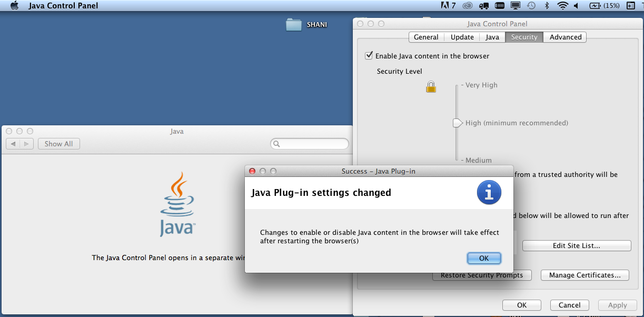Open the Advanced tab
Image resolution: width=644 pixels, height=317 pixels.
564,37
